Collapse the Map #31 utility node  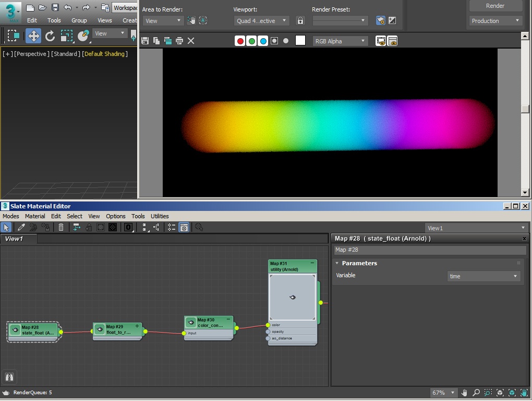312,263
